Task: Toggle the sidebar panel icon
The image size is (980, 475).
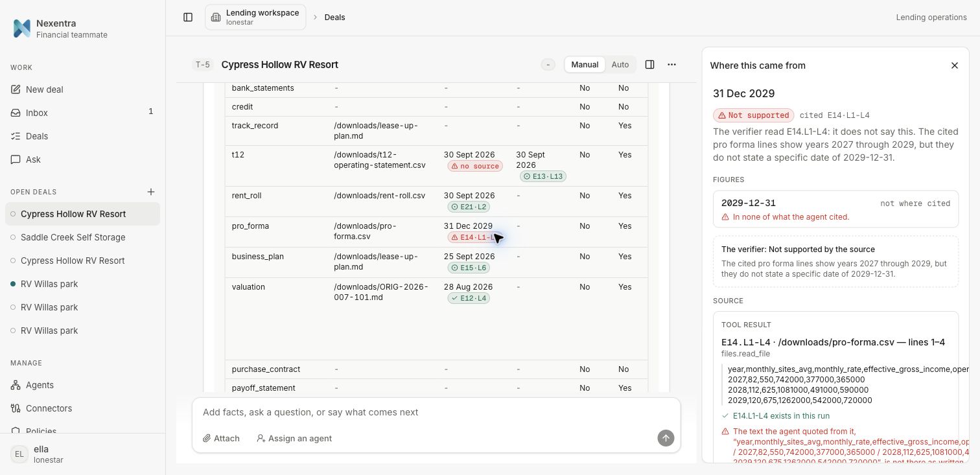Action: pyautogui.click(x=188, y=17)
